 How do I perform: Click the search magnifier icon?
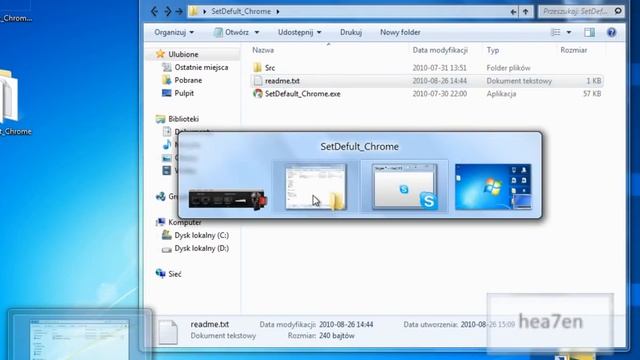tap(618, 11)
